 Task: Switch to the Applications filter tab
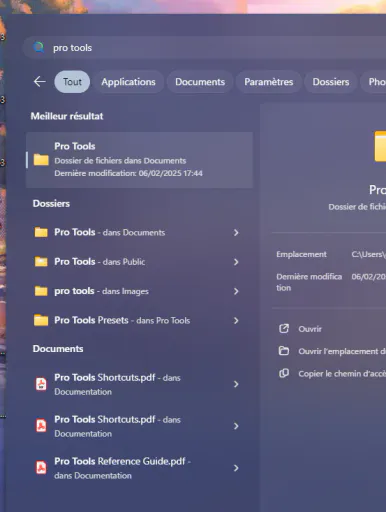click(128, 82)
